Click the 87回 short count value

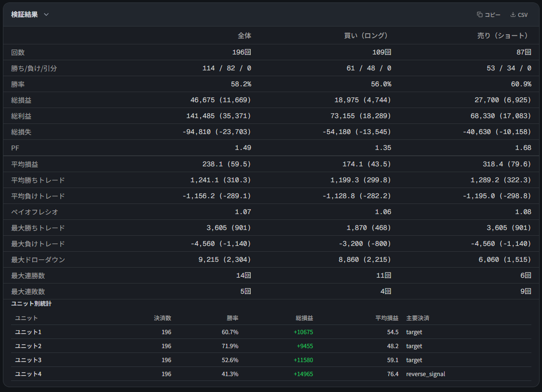tap(524, 52)
